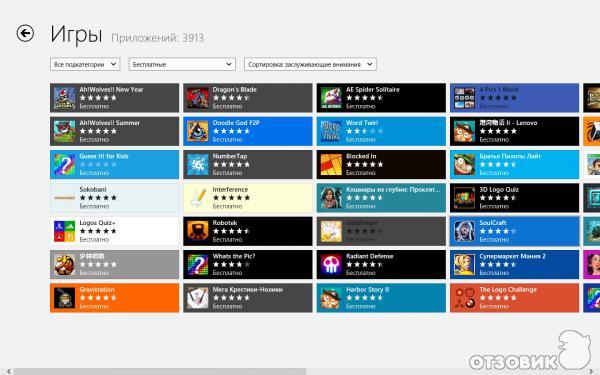Open the Robotek game icon
600x375 pixels.
coord(197,231)
